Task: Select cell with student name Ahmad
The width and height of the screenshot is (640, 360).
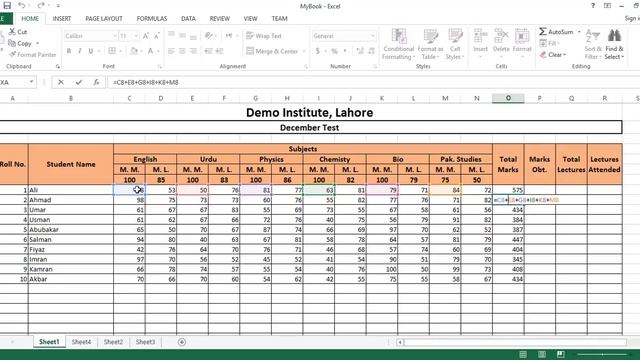Action: [x=71, y=200]
